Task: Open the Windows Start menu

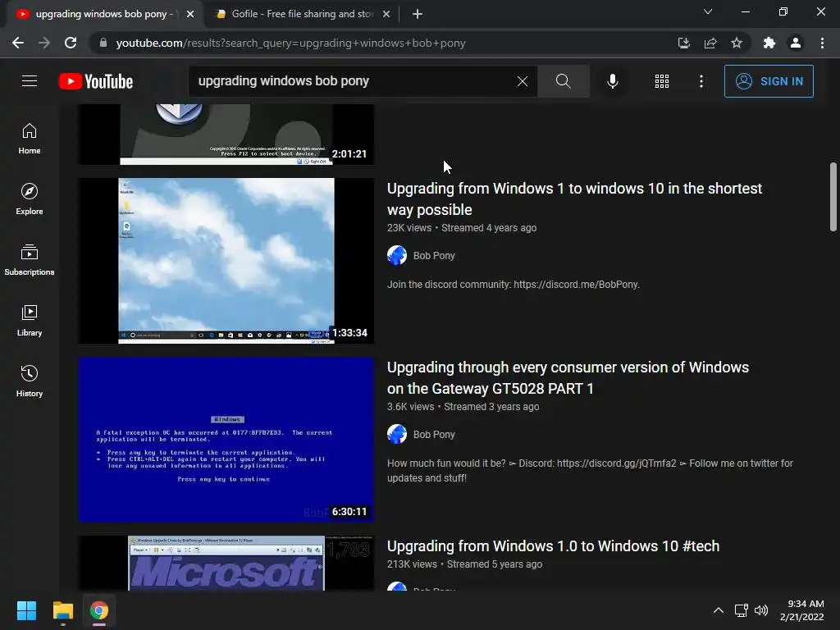Action: coord(26,610)
